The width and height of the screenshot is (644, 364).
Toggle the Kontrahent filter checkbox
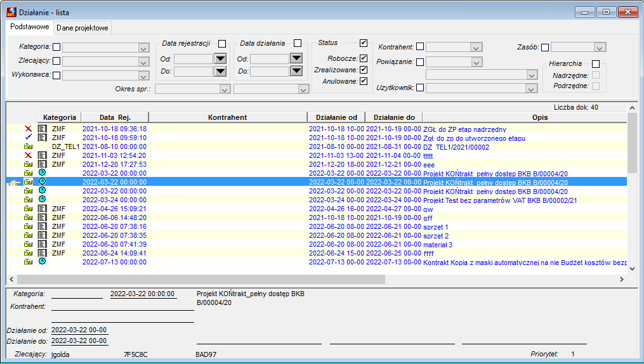420,46
